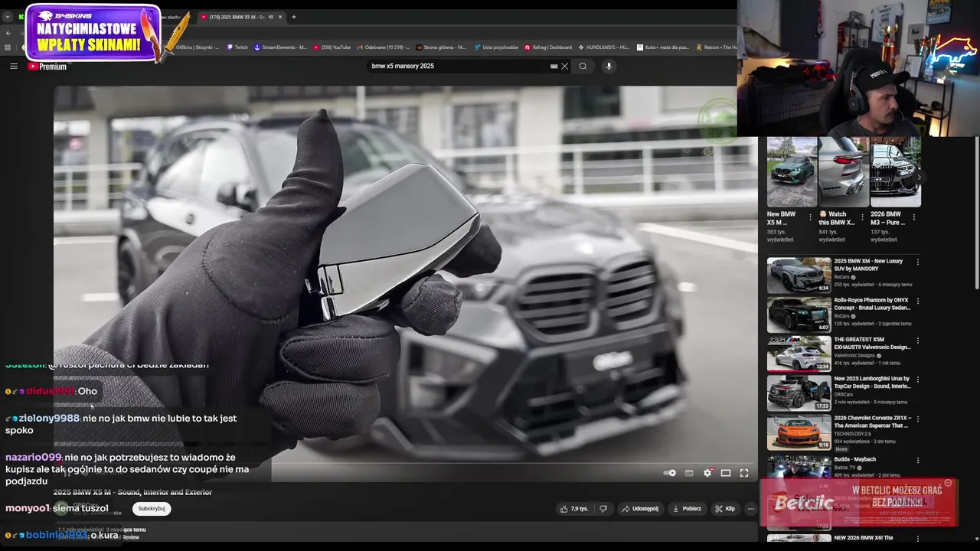The width and height of the screenshot is (980, 551).
Task: Open the 'New BMW X5 M' short thumbnail
Action: pos(792,171)
